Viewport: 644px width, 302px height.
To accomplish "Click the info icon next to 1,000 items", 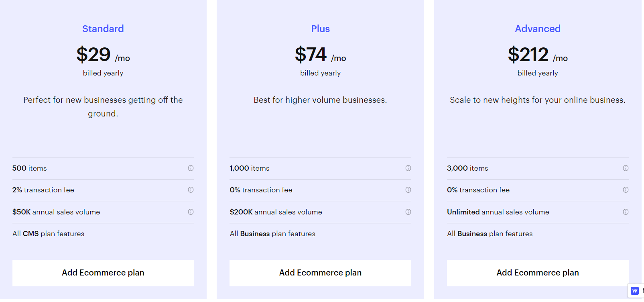I will pyautogui.click(x=408, y=168).
